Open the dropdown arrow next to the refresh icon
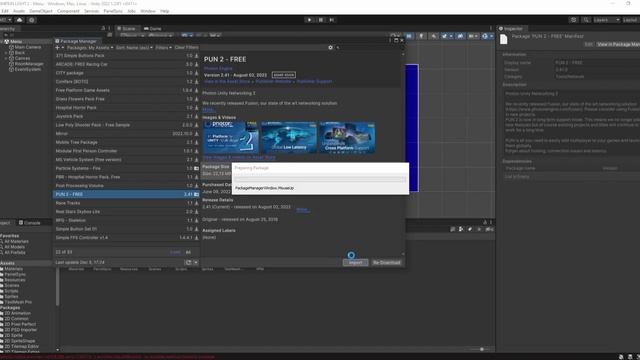640x360 pixels. 196,262
